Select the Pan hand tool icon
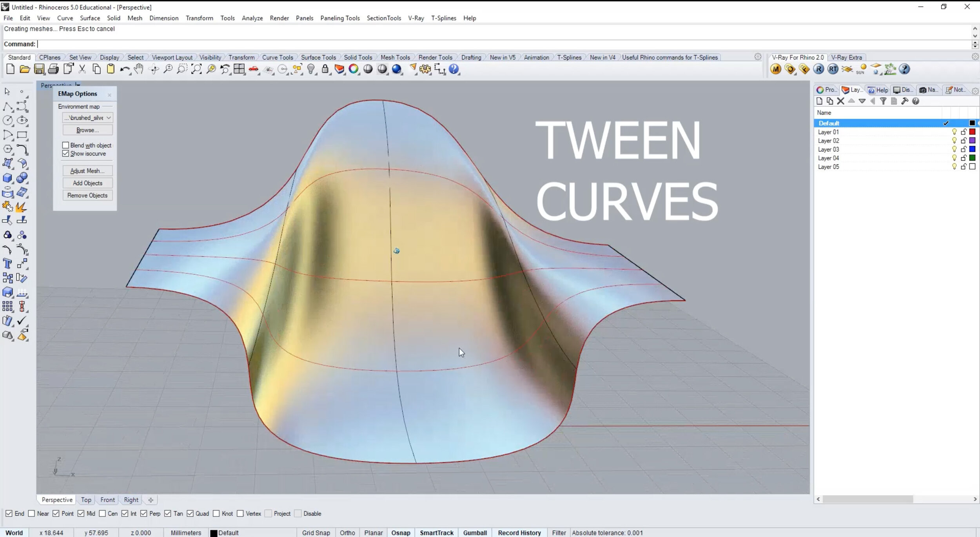This screenshot has height=537, width=980. tap(138, 69)
